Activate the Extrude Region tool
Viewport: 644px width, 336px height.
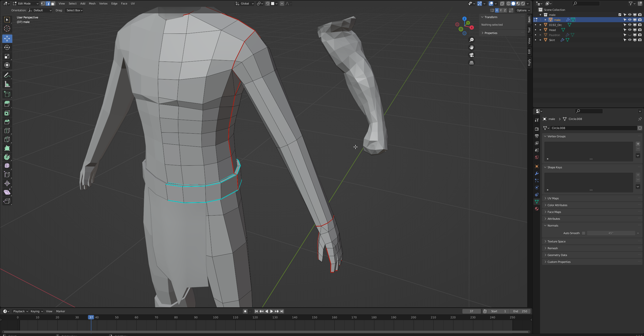tap(7, 104)
